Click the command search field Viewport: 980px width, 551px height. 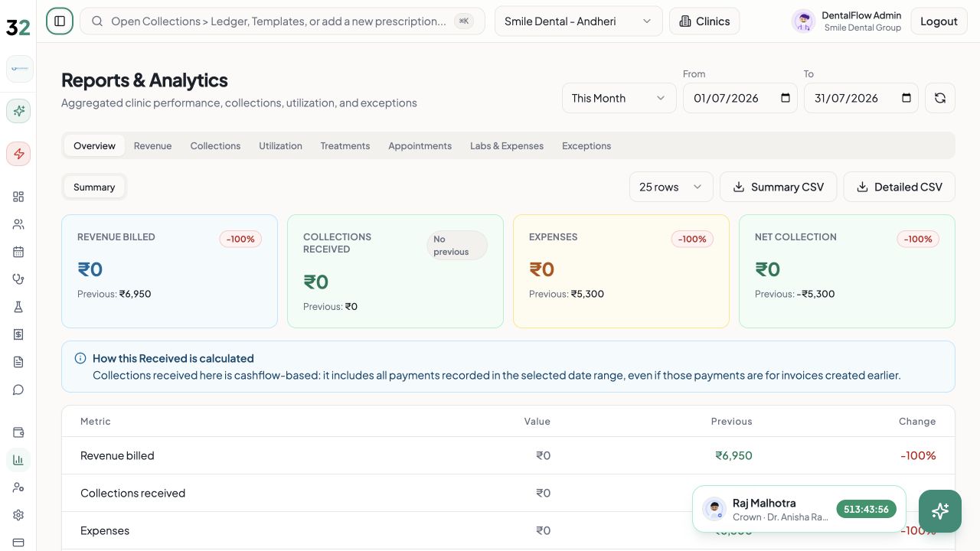(x=283, y=21)
